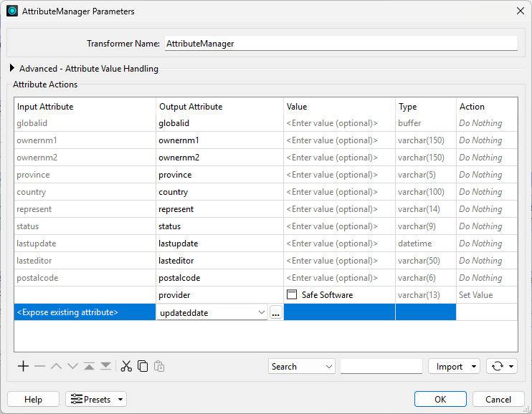Move selected row down one position
Screen dimensions: 532x414
click(x=72, y=366)
